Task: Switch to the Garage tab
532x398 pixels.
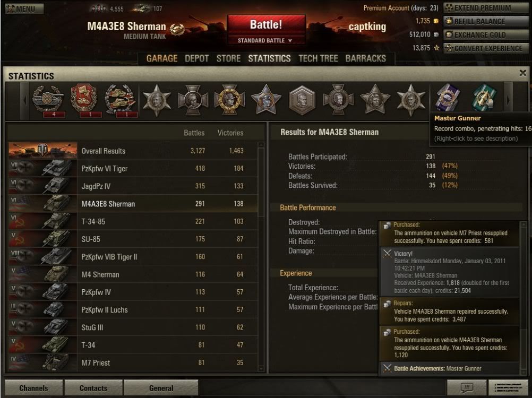Action: pyautogui.click(x=162, y=59)
